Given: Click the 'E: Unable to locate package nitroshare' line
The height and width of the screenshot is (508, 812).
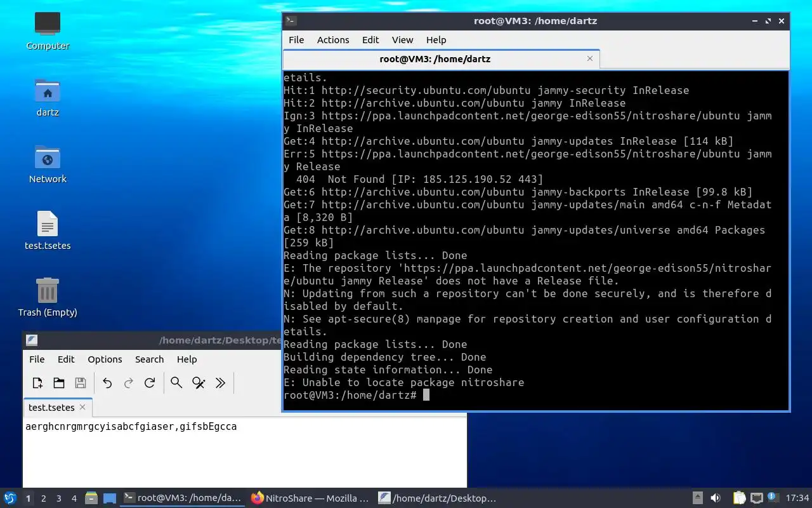Looking at the screenshot, I should pos(403,382).
